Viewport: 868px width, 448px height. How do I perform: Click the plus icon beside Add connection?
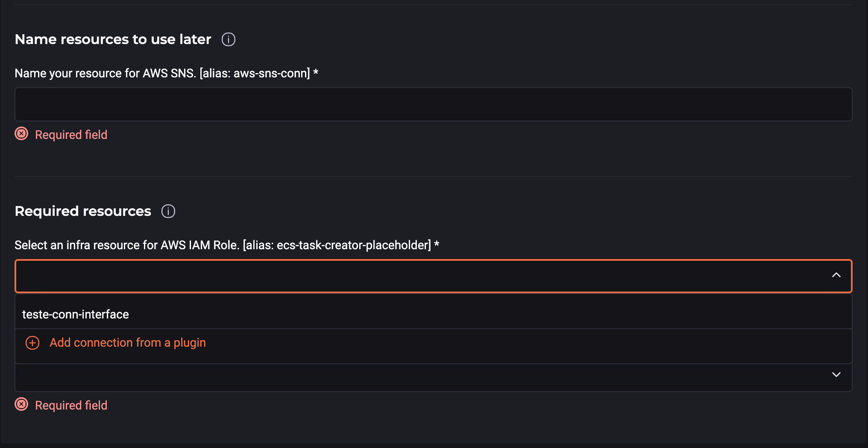32,342
